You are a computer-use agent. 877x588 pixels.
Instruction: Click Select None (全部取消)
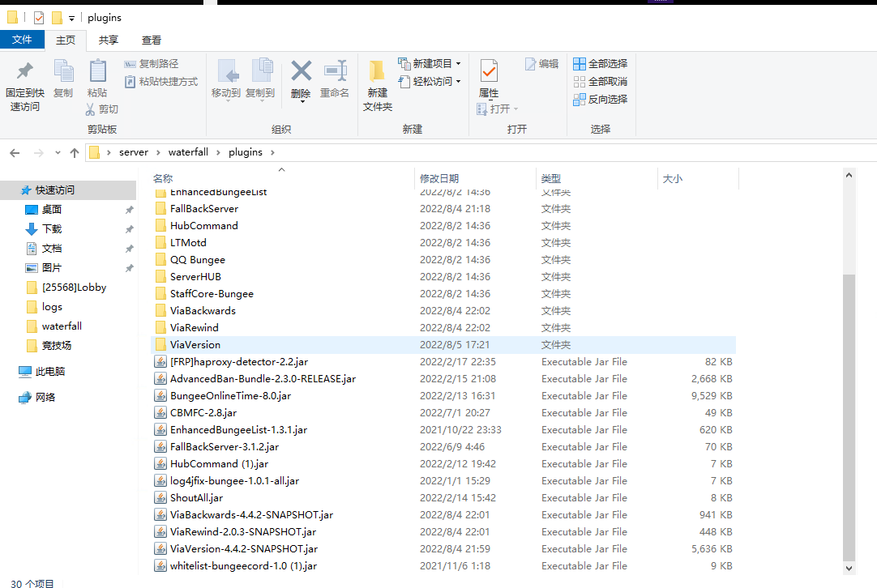click(x=601, y=82)
